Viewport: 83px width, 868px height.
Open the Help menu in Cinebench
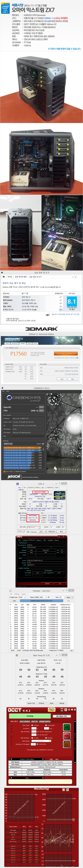point(7,391)
